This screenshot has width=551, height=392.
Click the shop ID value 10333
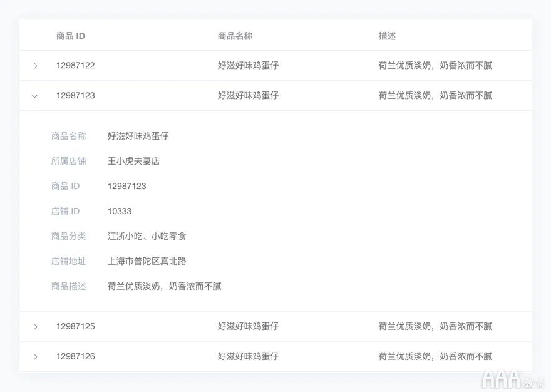coord(120,211)
